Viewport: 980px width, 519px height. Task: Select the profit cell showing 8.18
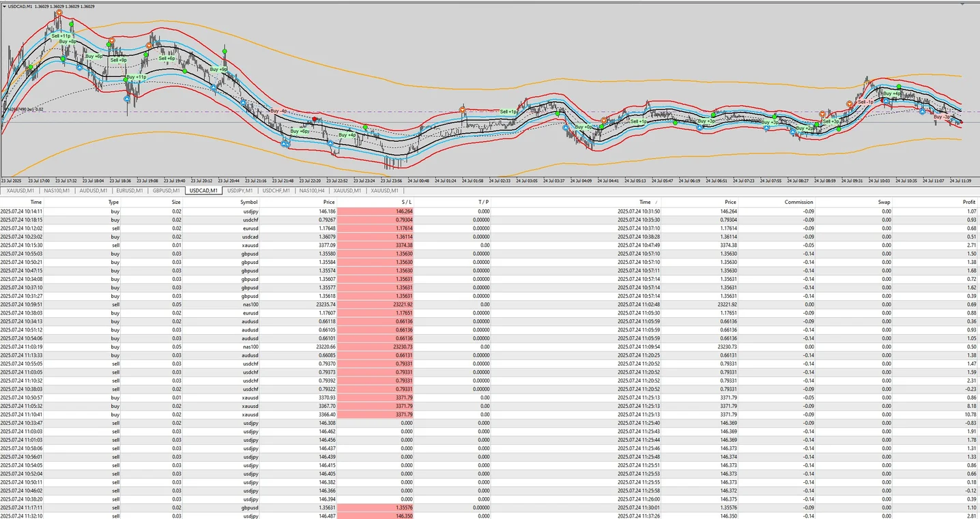pos(972,406)
